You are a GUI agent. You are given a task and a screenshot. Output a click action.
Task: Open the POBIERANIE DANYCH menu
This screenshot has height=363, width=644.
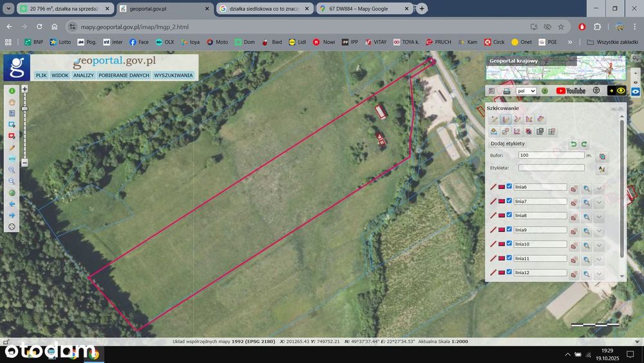[124, 75]
